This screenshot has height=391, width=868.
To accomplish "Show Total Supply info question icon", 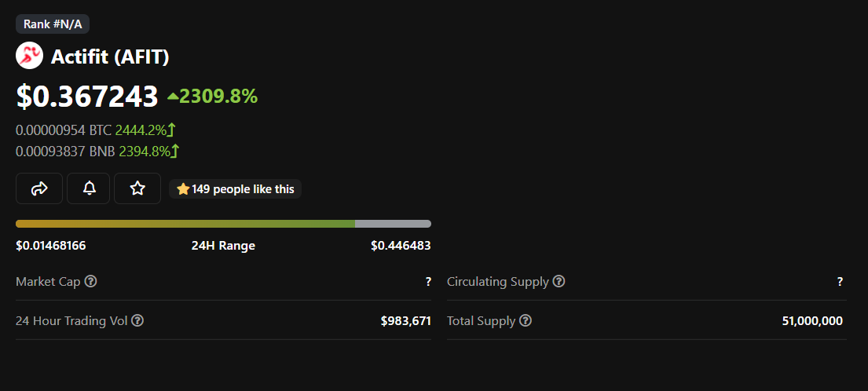I will (526, 320).
